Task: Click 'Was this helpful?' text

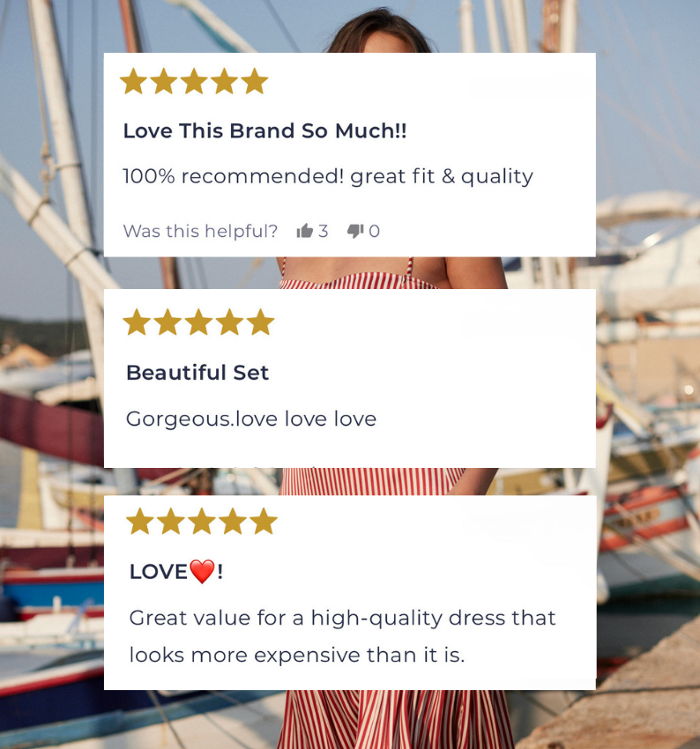Action: point(200,231)
